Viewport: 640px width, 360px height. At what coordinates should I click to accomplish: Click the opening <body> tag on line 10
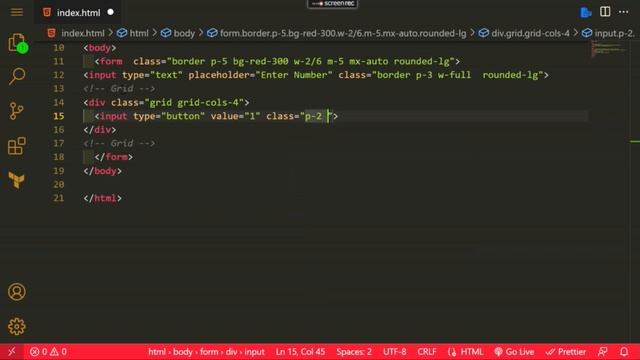click(100, 48)
